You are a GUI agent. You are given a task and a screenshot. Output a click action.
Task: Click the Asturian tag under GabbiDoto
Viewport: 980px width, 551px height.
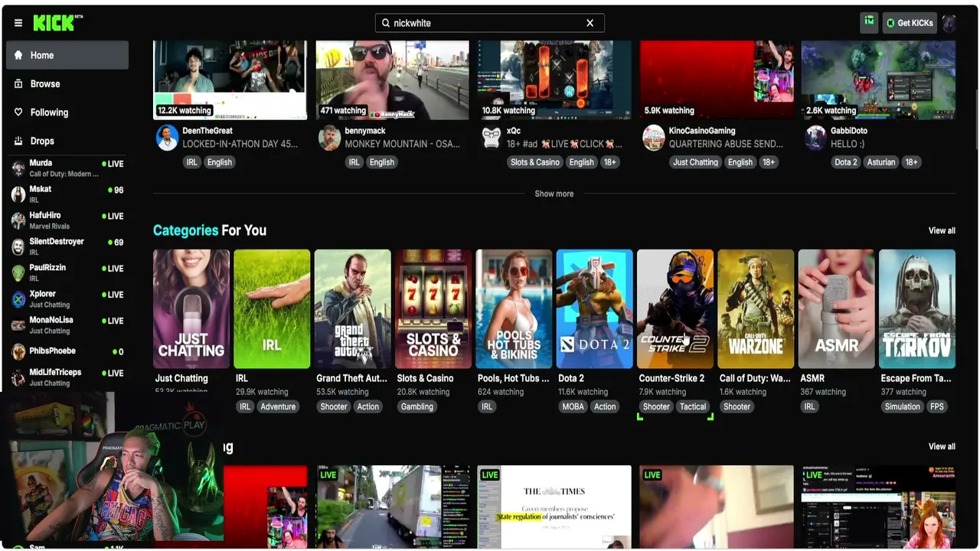880,162
